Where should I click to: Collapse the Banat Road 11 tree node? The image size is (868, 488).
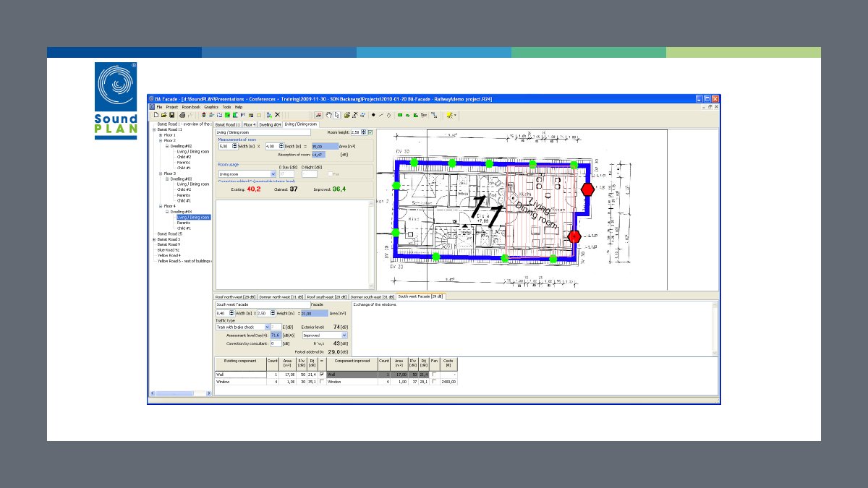click(153, 129)
